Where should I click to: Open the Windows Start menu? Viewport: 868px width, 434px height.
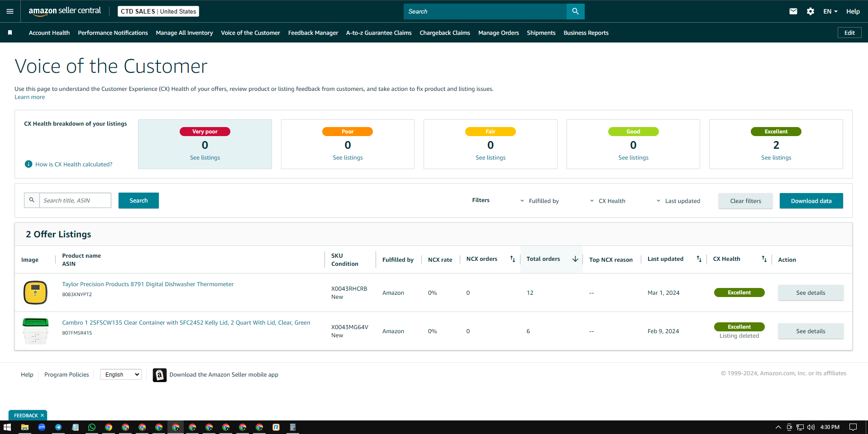click(x=7, y=427)
